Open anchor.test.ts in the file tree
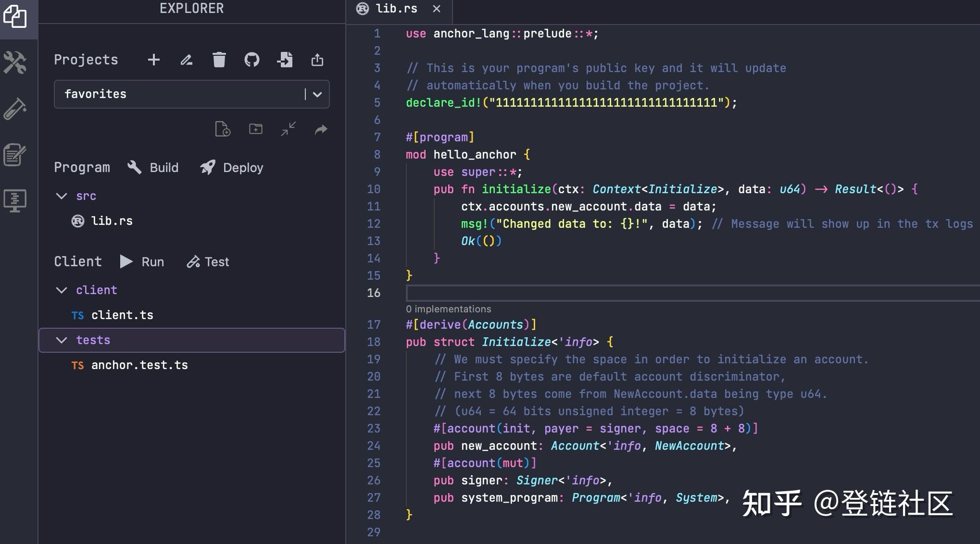Screen dimensions: 980x544 (x=139, y=365)
